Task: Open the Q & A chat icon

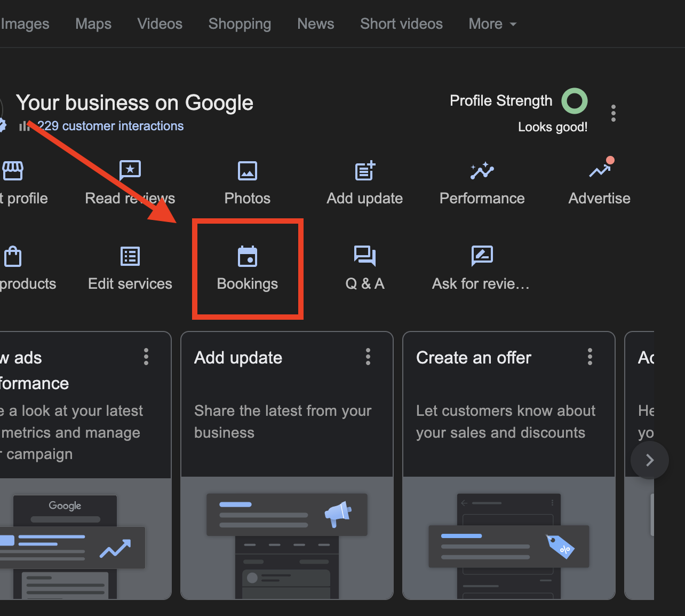Action: (365, 256)
